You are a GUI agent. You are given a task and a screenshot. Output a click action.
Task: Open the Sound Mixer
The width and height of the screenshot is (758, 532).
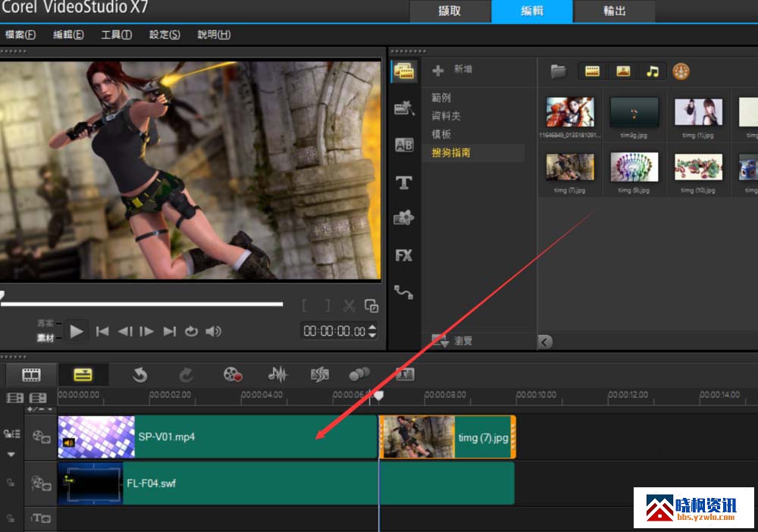[x=278, y=374]
